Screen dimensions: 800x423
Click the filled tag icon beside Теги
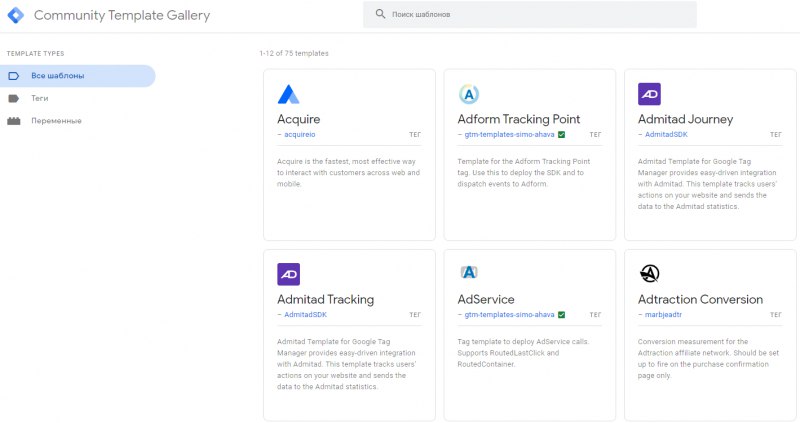(x=14, y=98)
